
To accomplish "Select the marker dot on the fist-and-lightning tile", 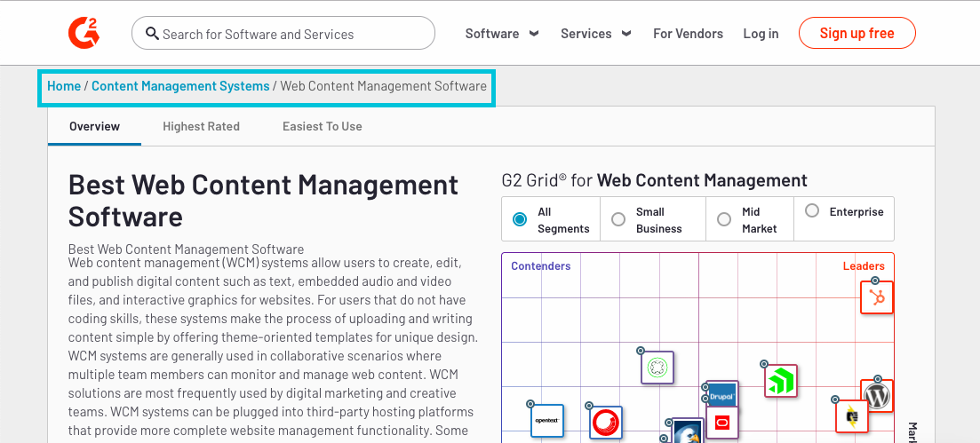I will [x=835, y=399].
